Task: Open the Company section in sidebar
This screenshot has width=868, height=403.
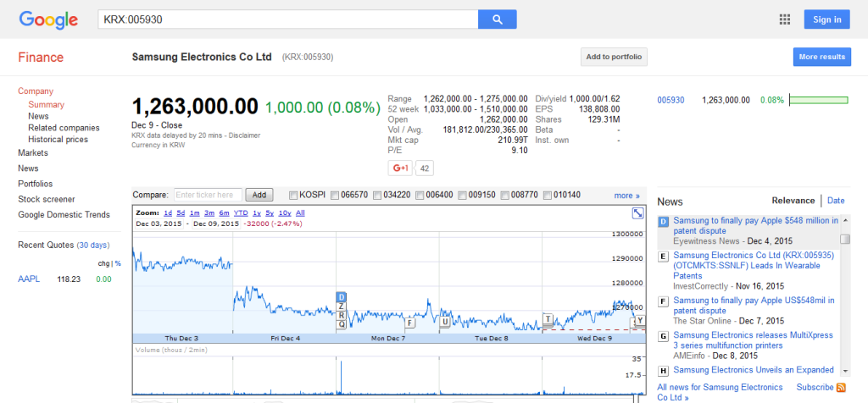Action: coord(36,91)
